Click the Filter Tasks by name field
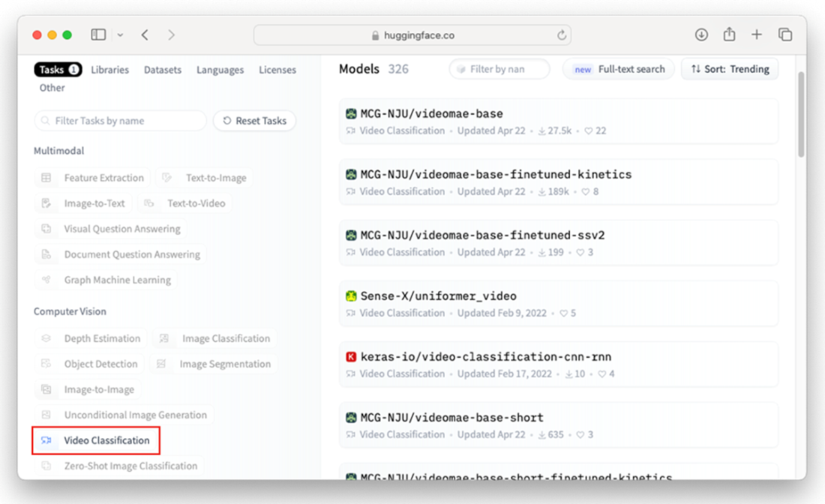 [121, 121]
